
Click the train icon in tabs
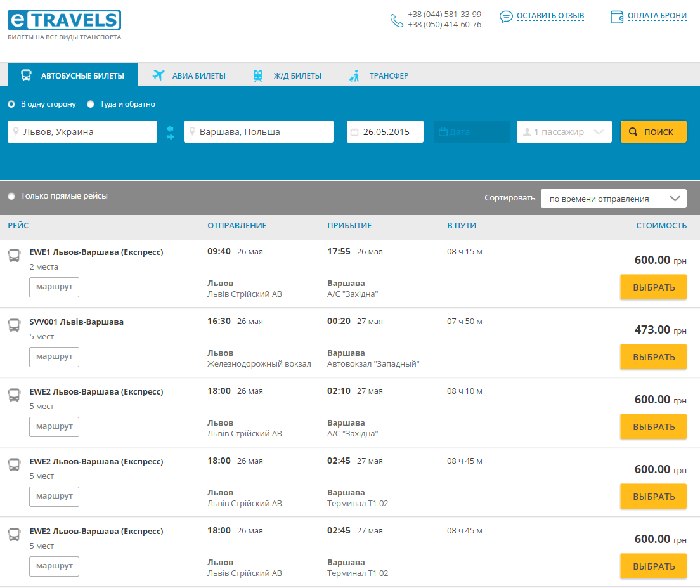[257, 75]
